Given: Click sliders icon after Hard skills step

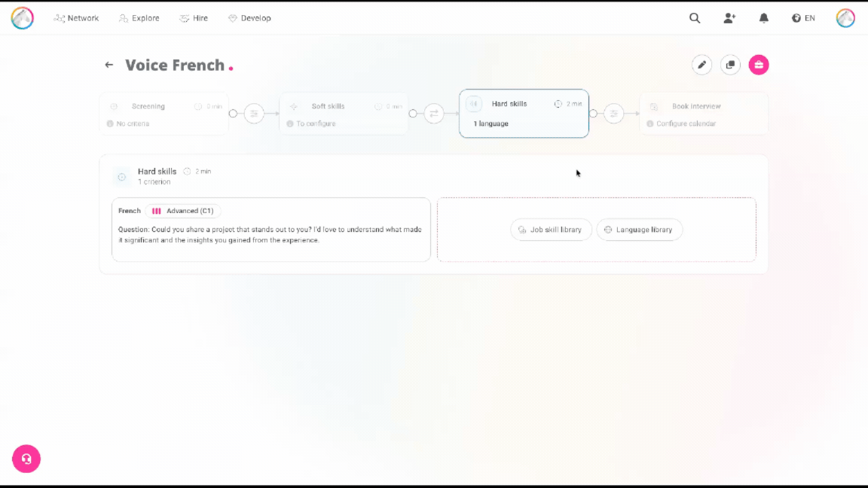Looking at the screenshot, I should point(614,114).
